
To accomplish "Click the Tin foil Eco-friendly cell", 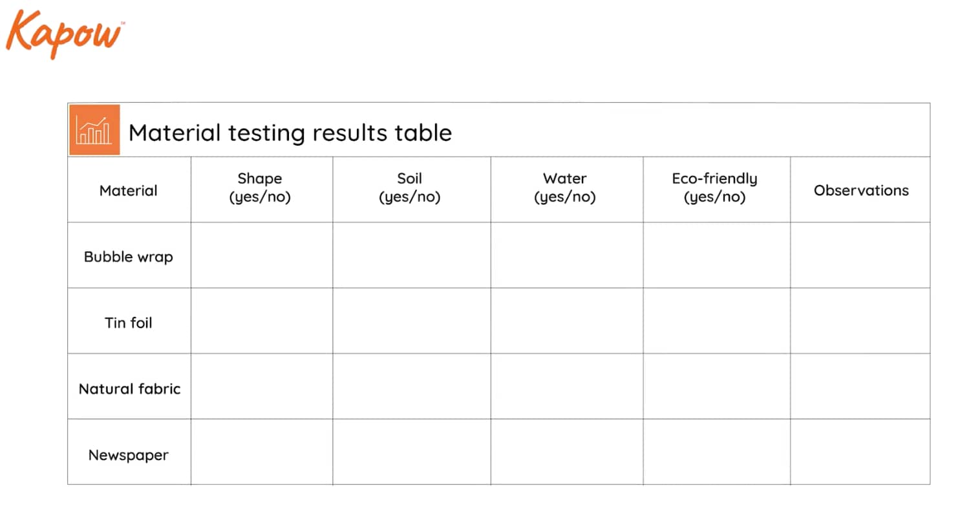I will point(717,321).
